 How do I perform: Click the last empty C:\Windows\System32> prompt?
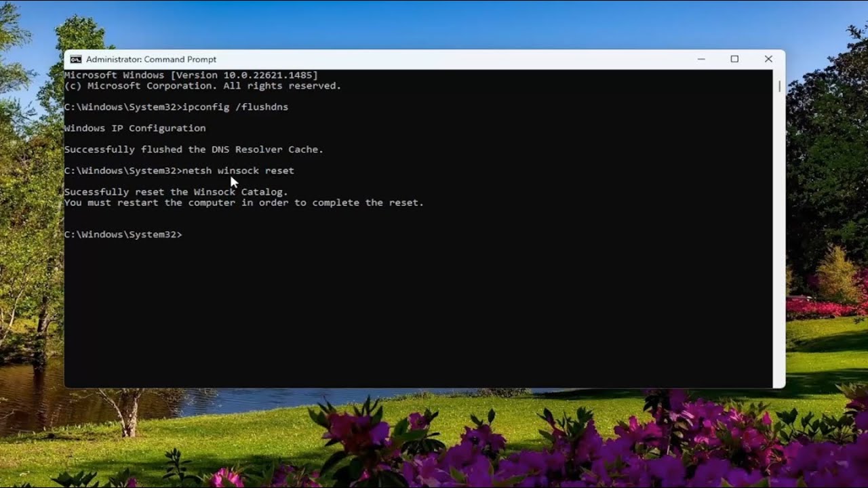click(x=123, y=235)
